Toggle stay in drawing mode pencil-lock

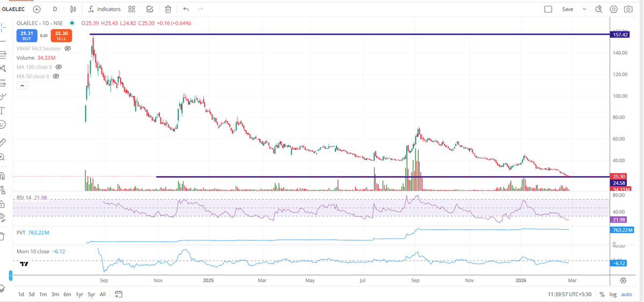2,189
